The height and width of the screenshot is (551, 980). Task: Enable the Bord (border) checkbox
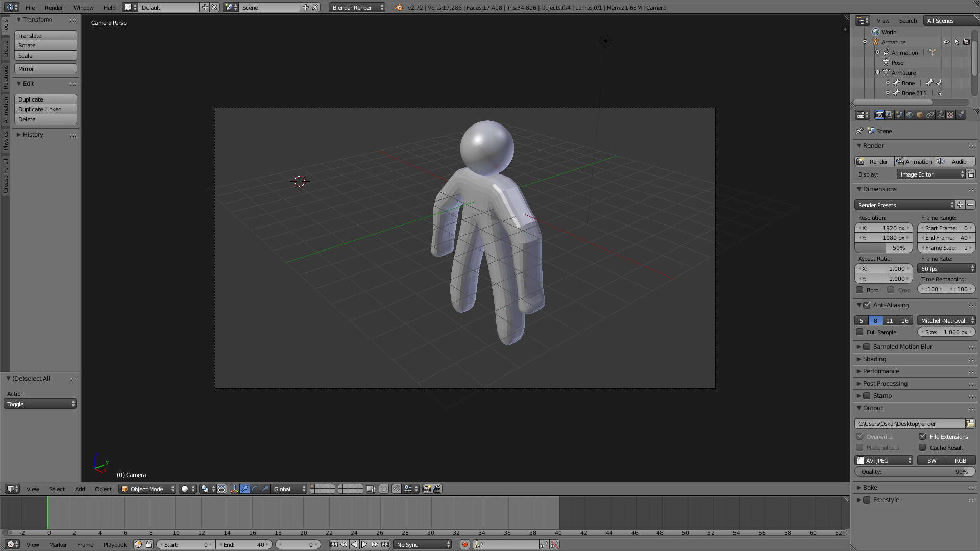tap(860, 290)
